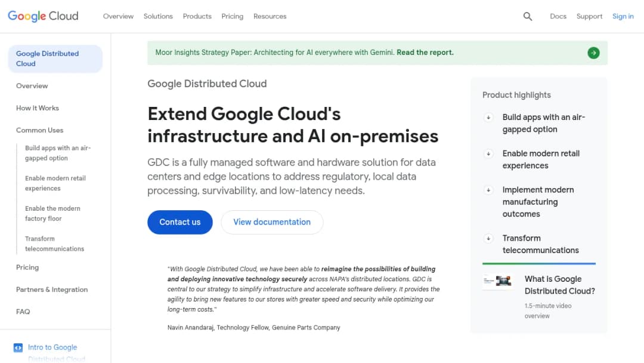Open the Pricing top menu
Viewport: 644px width, 363px height.
point(233,17)
